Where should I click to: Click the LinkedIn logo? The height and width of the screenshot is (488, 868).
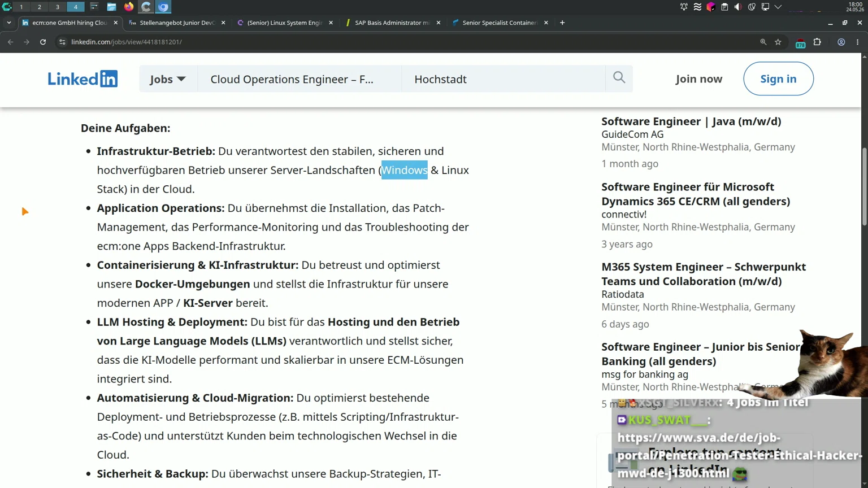(83, 79)
